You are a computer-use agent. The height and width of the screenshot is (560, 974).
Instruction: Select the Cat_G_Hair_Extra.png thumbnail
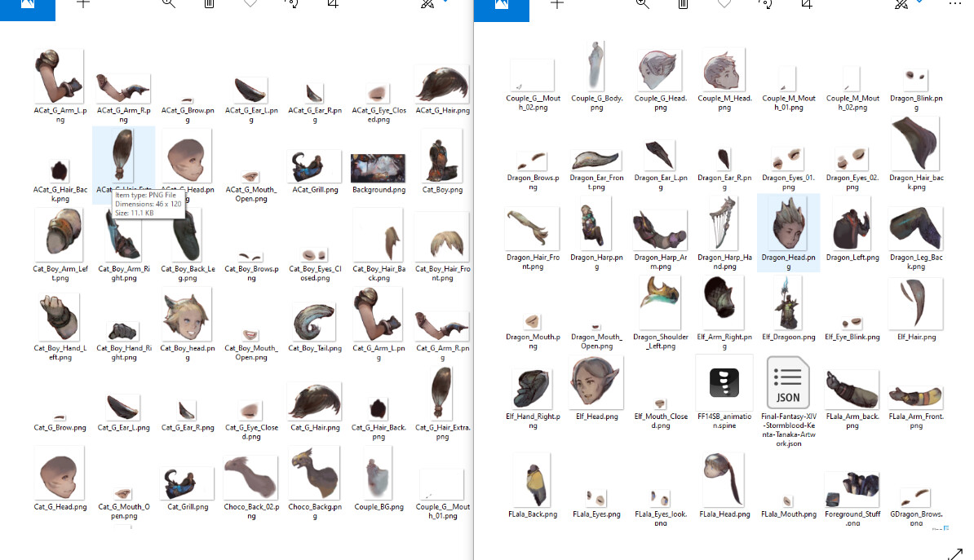coord(441,394)
